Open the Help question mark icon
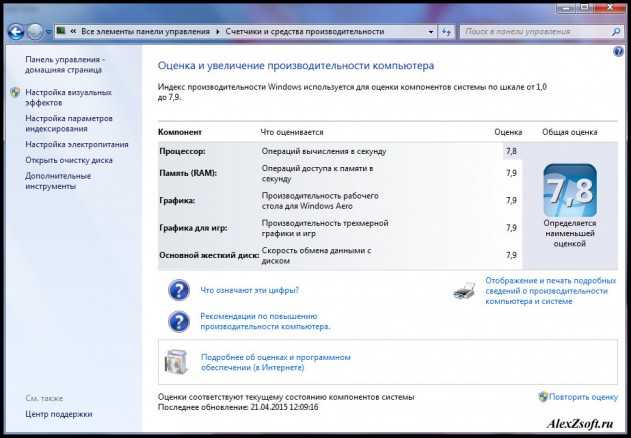This screenshot has height=438, width=631. tap(618, 52)
